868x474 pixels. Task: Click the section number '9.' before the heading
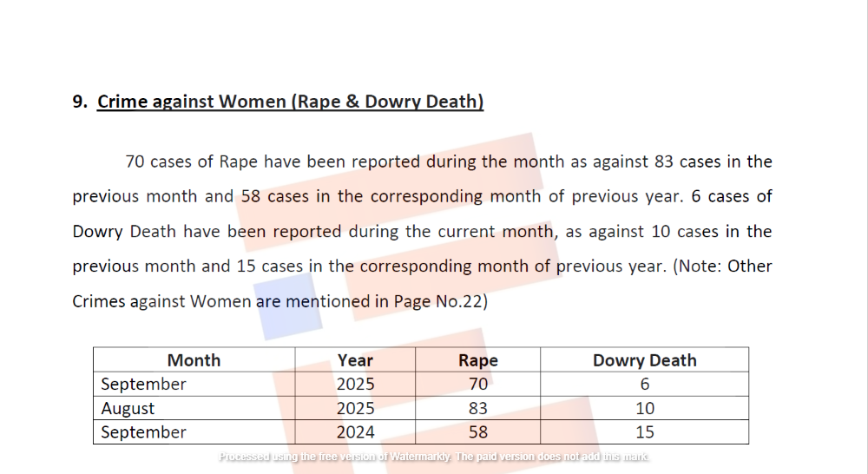point(80,102)
